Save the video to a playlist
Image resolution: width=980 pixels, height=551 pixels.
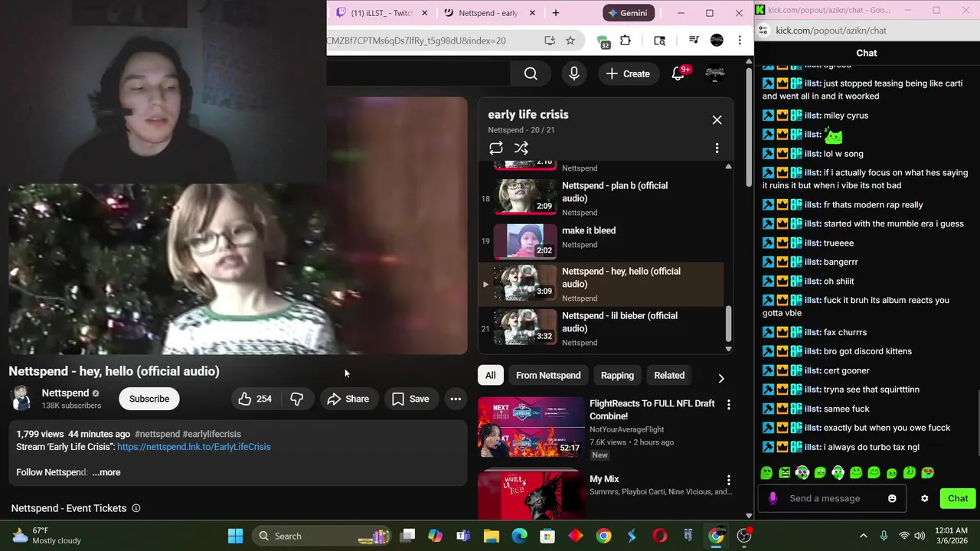(x=410, y=399)
